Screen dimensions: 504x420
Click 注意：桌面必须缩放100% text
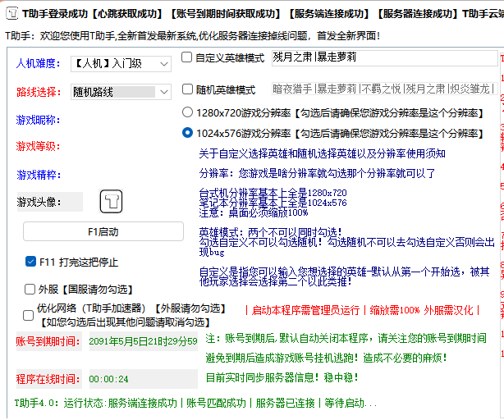254,212
